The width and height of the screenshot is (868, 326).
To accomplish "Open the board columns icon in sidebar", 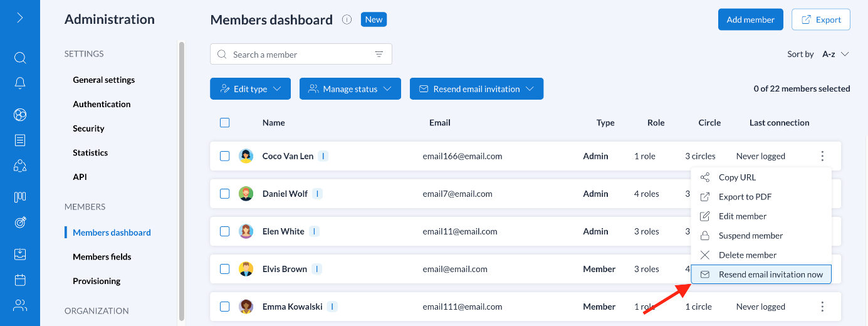I will point(20,197).
